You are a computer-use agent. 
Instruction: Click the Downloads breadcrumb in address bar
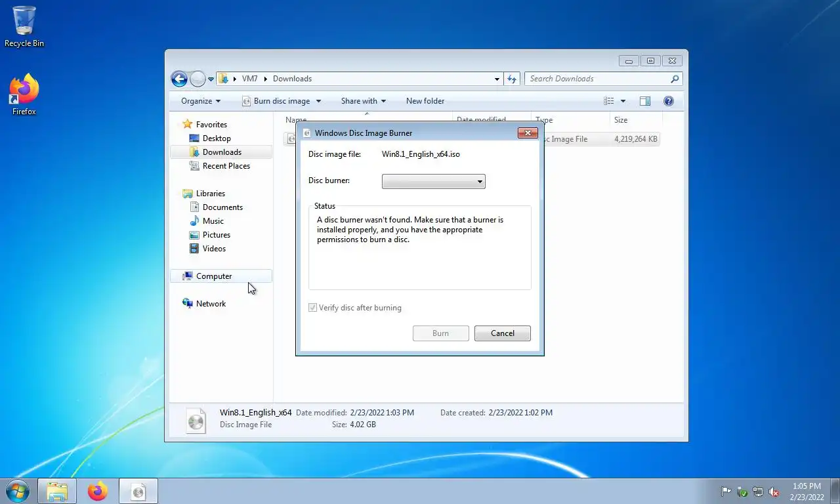point(292,79)
